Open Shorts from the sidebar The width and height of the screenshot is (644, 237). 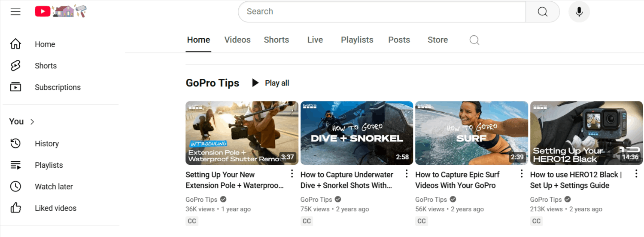(46, 66)
